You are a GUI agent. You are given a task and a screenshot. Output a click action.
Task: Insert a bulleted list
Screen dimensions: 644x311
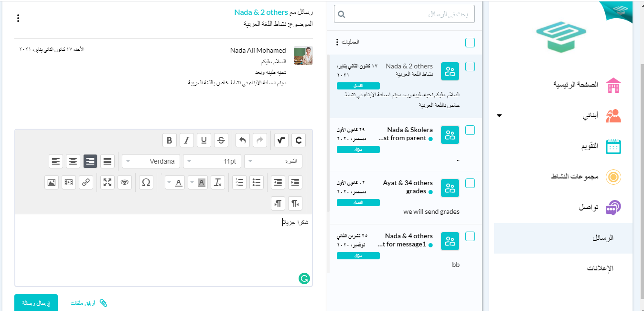pyautogui.click(x=257, y=182)
